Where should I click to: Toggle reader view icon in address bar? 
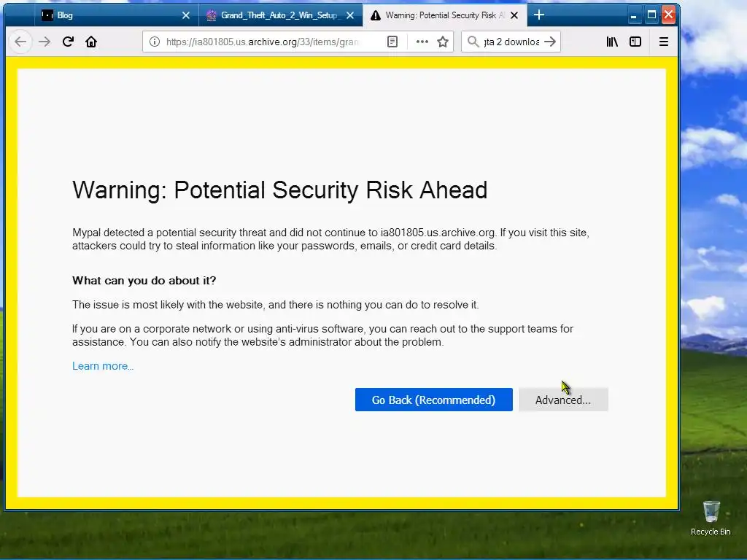point(392,42)
